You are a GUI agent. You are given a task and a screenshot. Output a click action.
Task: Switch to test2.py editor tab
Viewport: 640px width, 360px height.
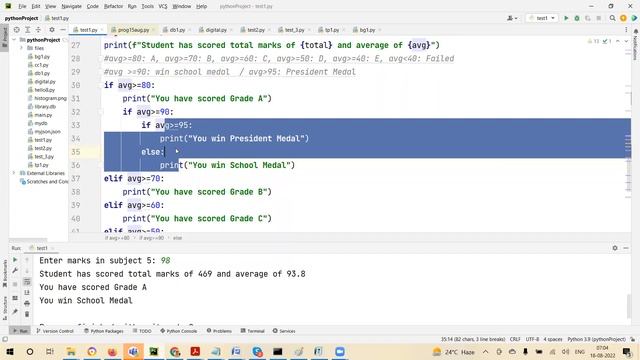click(x=256, y=30)
